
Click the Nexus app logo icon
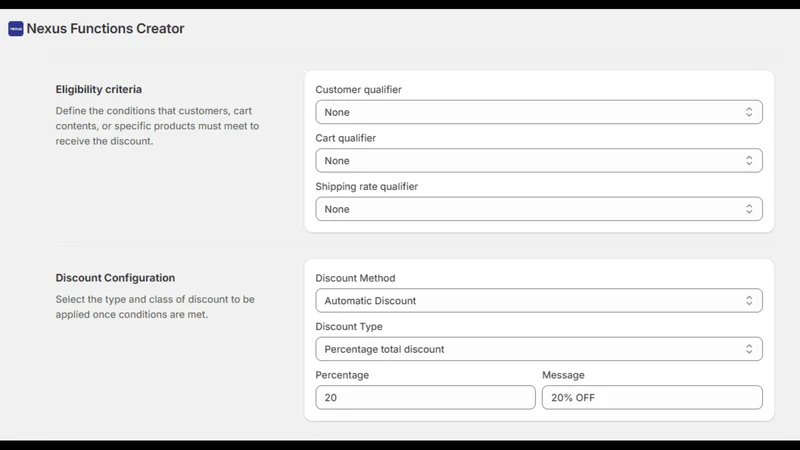(16, 29)
